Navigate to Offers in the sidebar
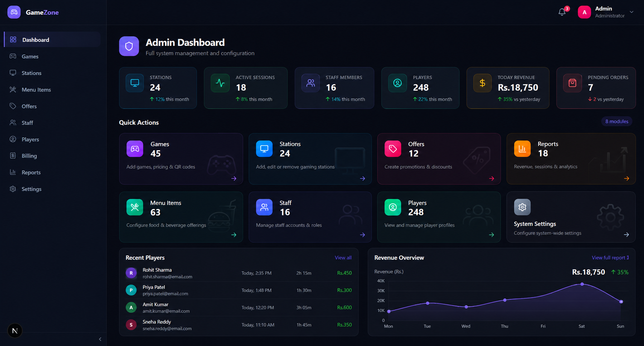The height and width of the screenshot is (346, 644). pos(52,106)
